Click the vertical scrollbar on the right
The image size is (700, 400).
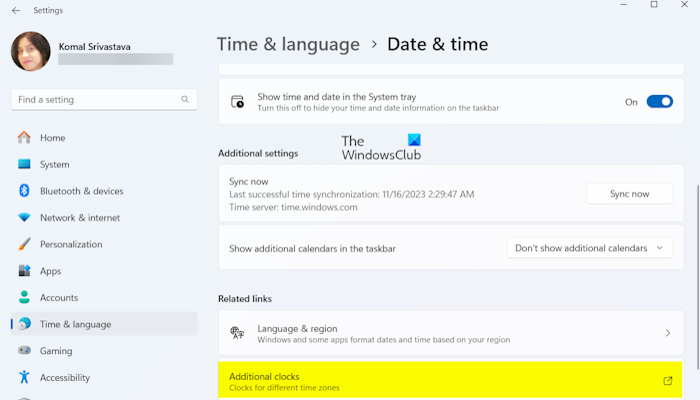[696, 230]
